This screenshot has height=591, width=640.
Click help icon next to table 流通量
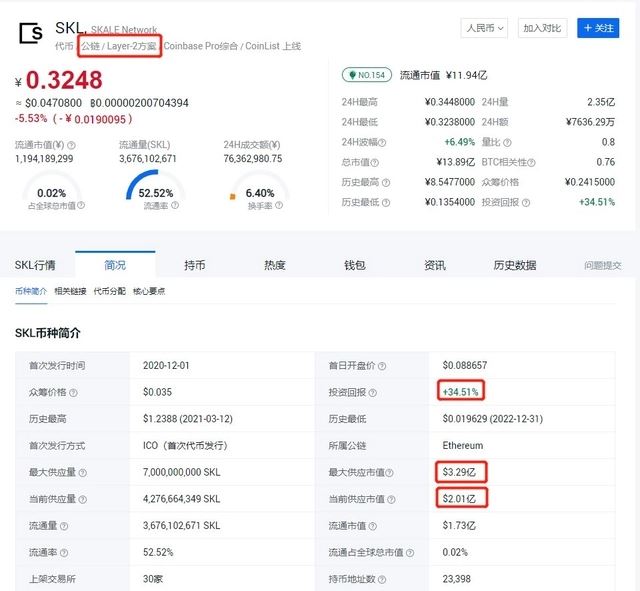tap(64, 526)
